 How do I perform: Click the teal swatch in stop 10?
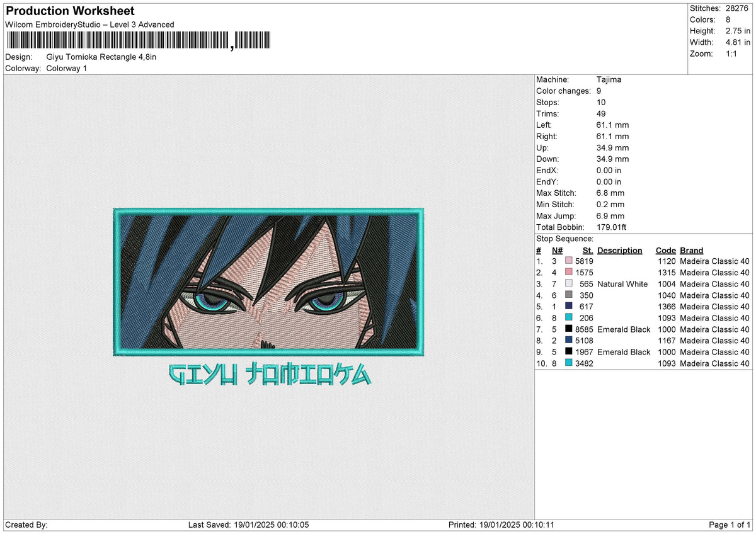coord(569,363)
